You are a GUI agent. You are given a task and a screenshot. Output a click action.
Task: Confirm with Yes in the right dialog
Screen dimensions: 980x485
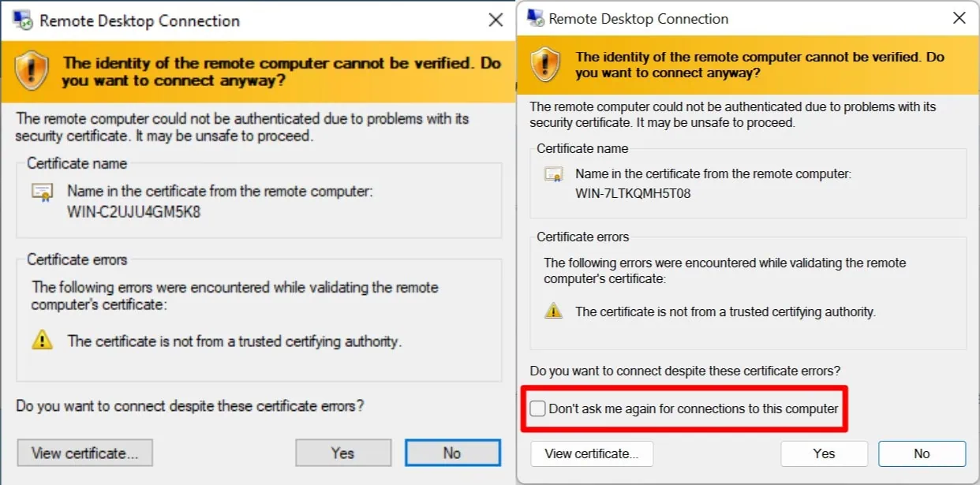coord(824,453)
